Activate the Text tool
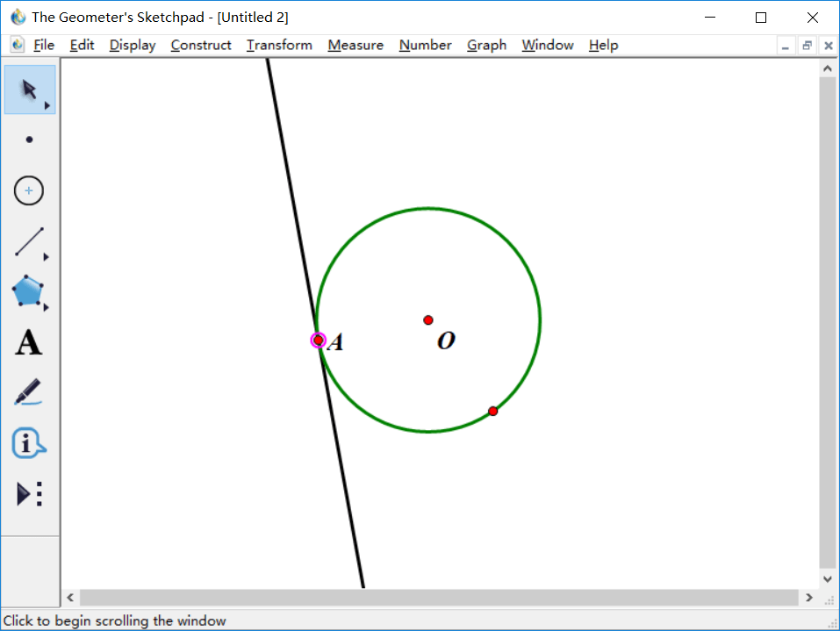 click(29, 342)
